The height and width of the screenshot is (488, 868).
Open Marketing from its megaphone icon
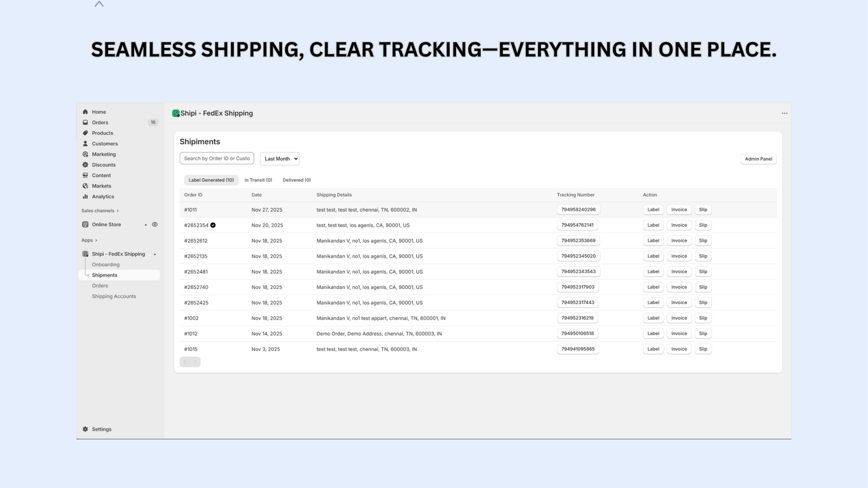86,154
